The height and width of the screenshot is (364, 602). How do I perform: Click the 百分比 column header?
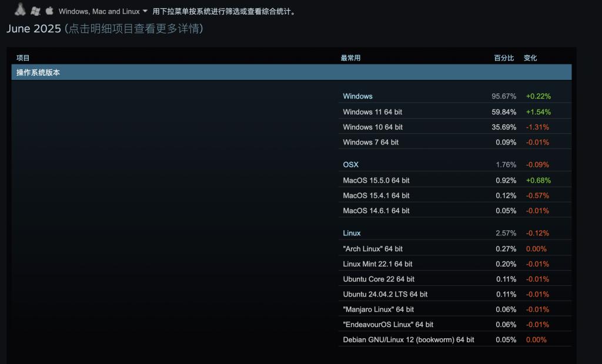coord(504,58)
